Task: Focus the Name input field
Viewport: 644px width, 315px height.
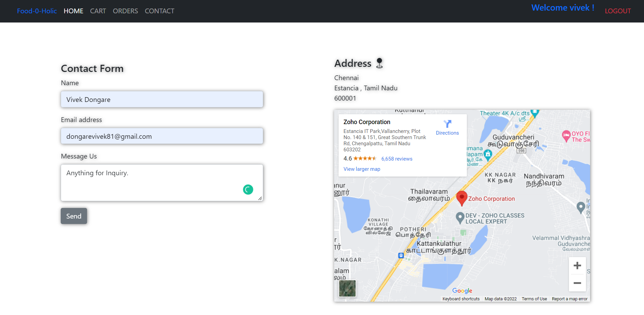Action: pyautogui.click(x=162, y=99)
